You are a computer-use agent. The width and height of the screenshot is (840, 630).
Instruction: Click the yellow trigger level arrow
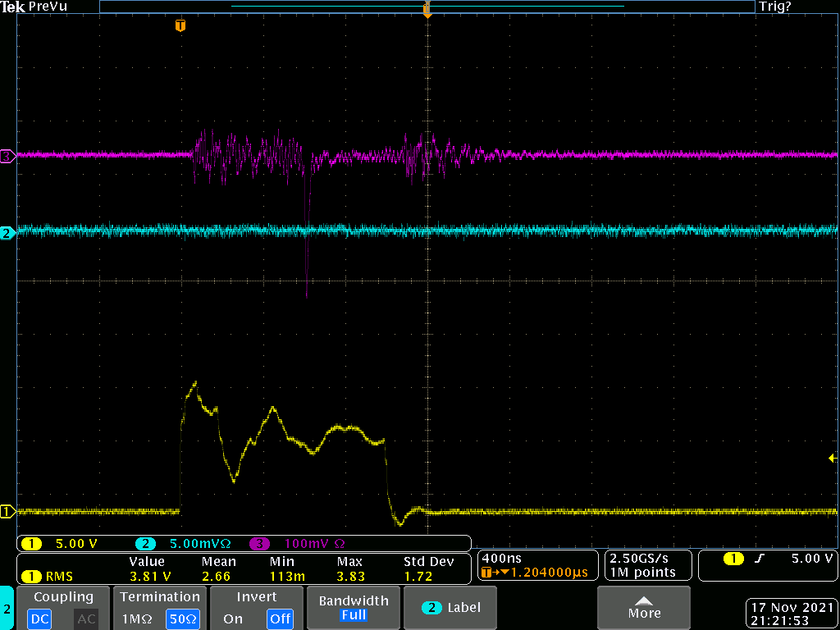click(x=833, y=458)
